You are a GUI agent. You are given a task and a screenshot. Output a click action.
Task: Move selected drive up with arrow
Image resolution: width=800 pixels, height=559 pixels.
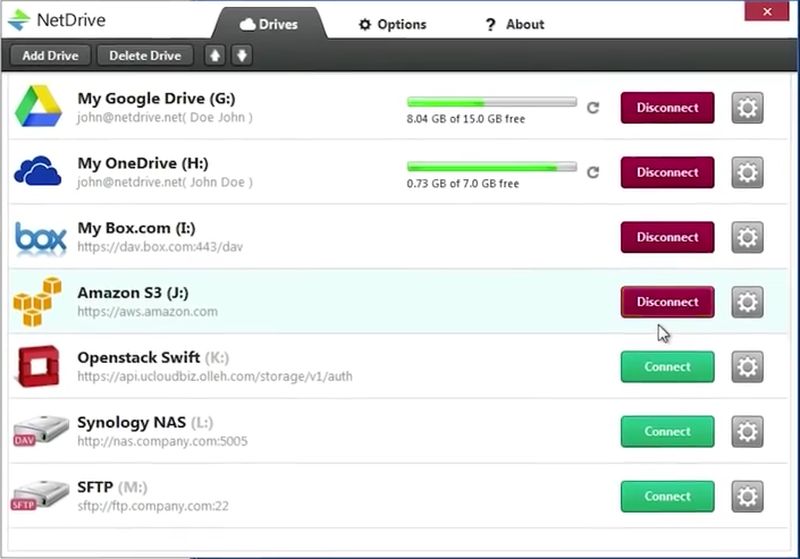215,55
